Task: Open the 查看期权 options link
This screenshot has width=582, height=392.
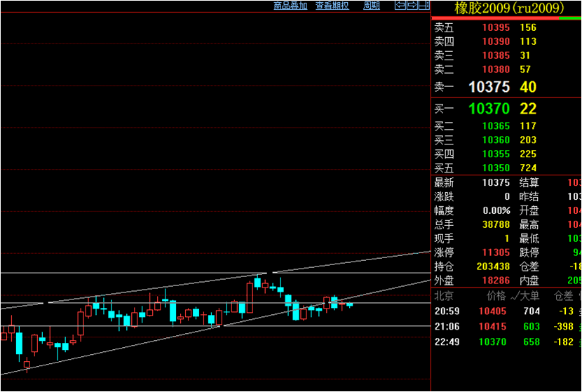Action: 332,6
